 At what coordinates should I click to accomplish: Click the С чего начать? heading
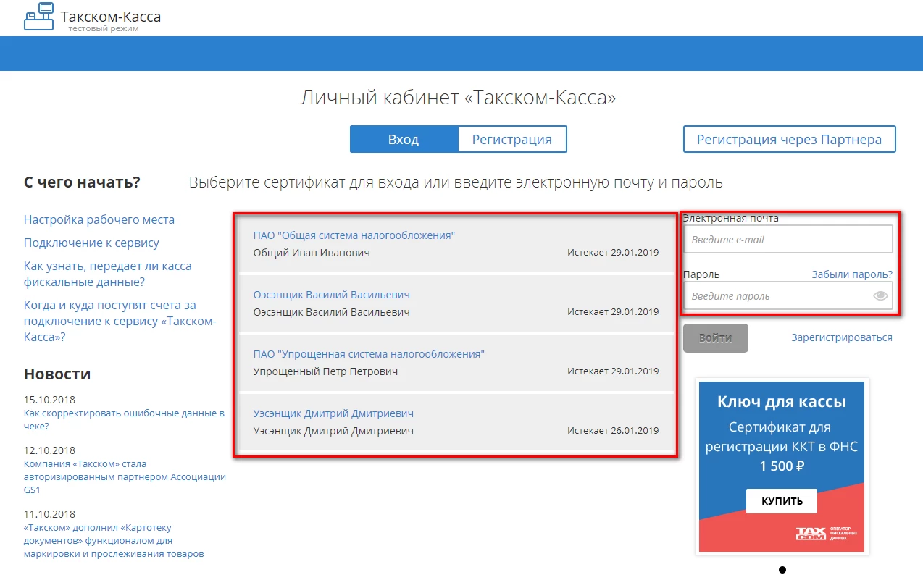click(x=82, y=182)
